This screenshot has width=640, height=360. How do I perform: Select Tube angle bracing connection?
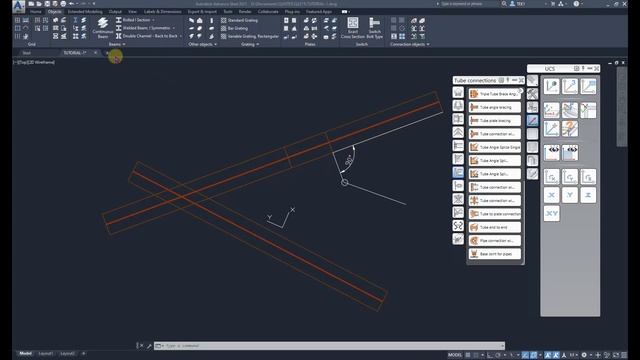(495, 107)
